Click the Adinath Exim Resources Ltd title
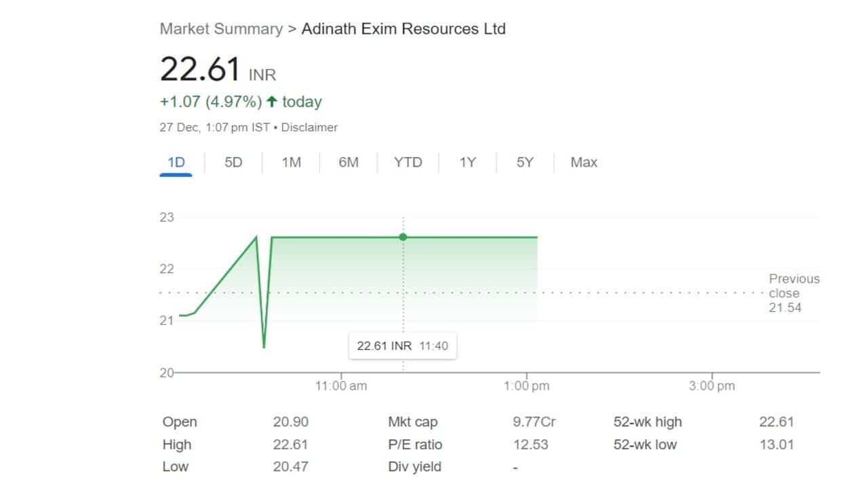This screenshot has height=488, width=868. 403,29
